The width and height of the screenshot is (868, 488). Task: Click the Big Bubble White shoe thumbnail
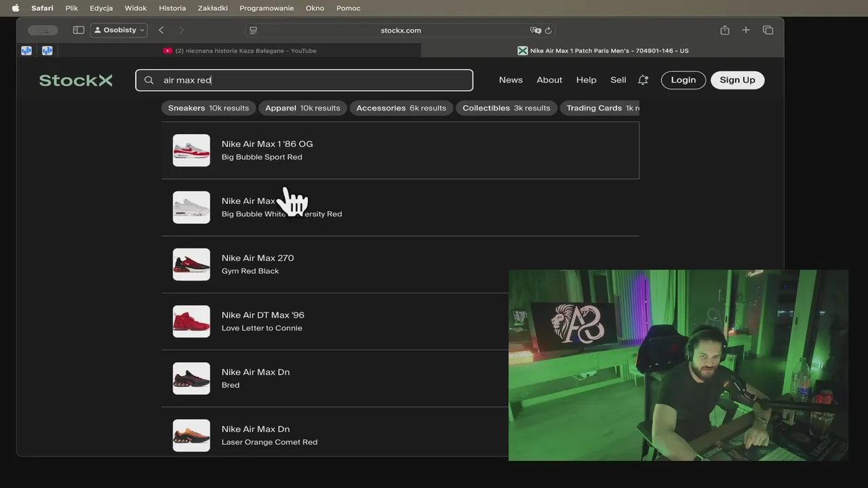point(191,207)
